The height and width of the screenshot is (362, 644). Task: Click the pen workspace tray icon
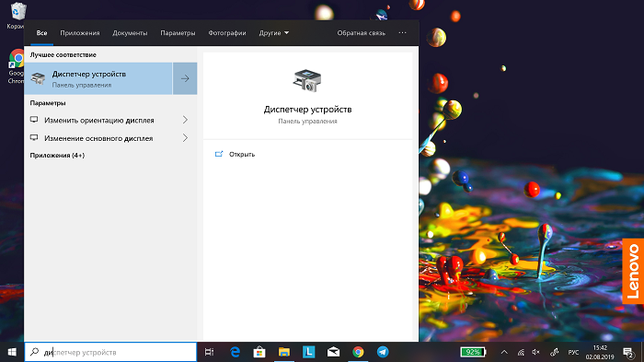point(554,352)
